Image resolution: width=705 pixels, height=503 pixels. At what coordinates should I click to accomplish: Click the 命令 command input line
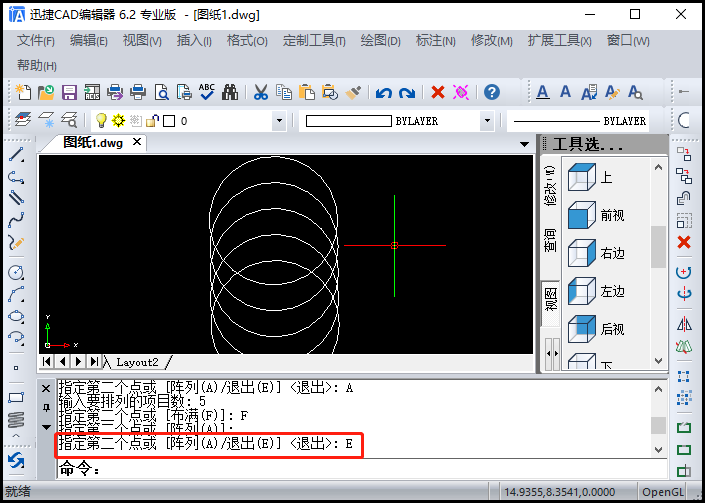361,469
